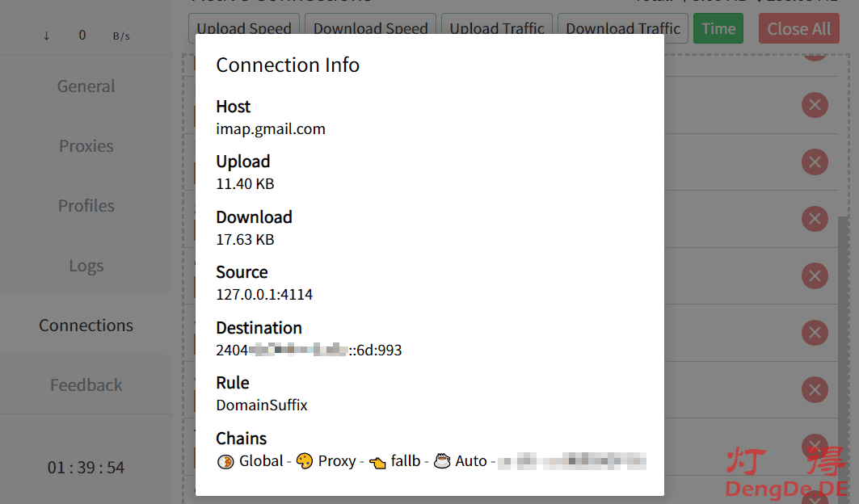Sort connections by Upload Speed
This screenshot has height=504, width=859.
point(244,28)
